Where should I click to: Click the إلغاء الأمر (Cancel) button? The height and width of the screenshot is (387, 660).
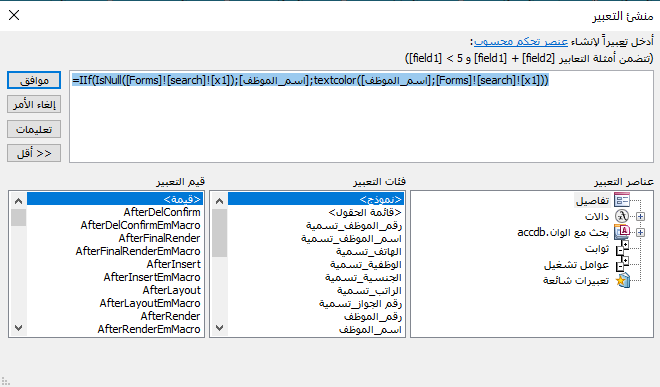pyautogui.click(x=34, y=104)
